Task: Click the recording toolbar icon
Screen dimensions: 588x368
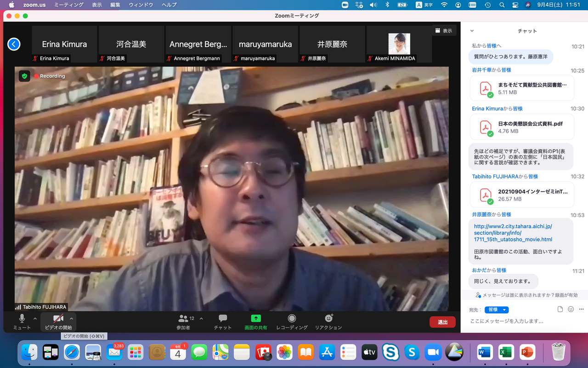Action: (292, 318)
